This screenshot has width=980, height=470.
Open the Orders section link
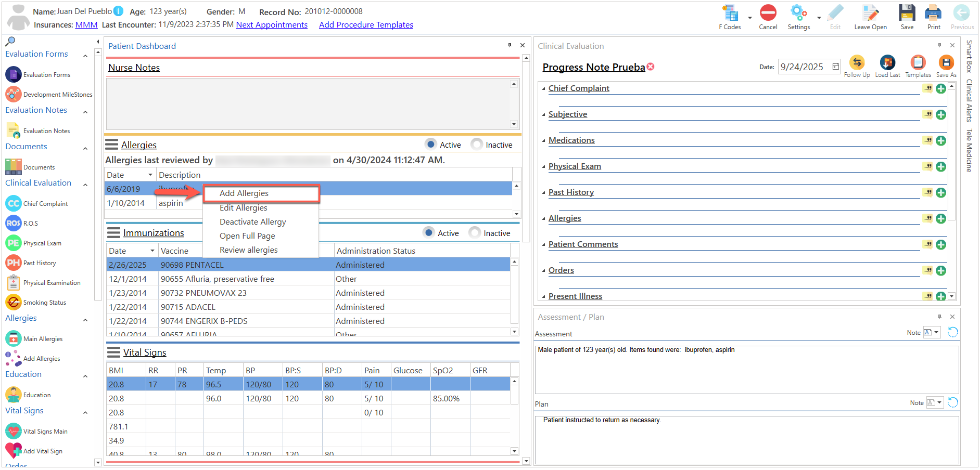(x=561, y=270)
